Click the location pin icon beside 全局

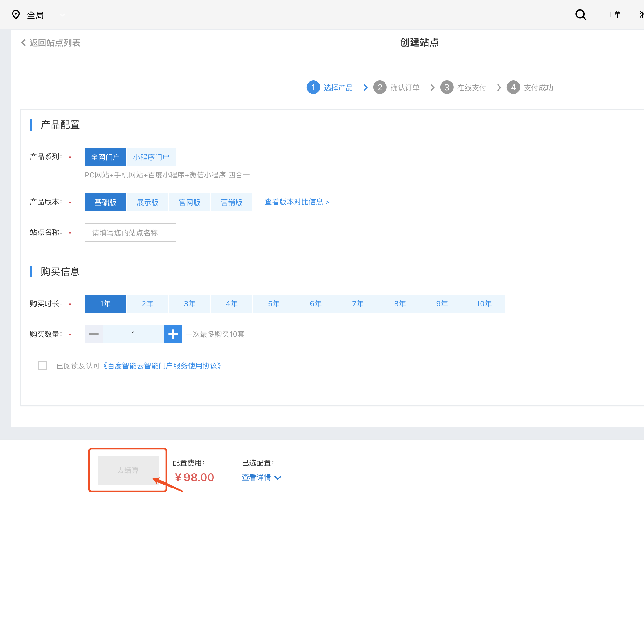pyautogui.click(x=16, y=15)
